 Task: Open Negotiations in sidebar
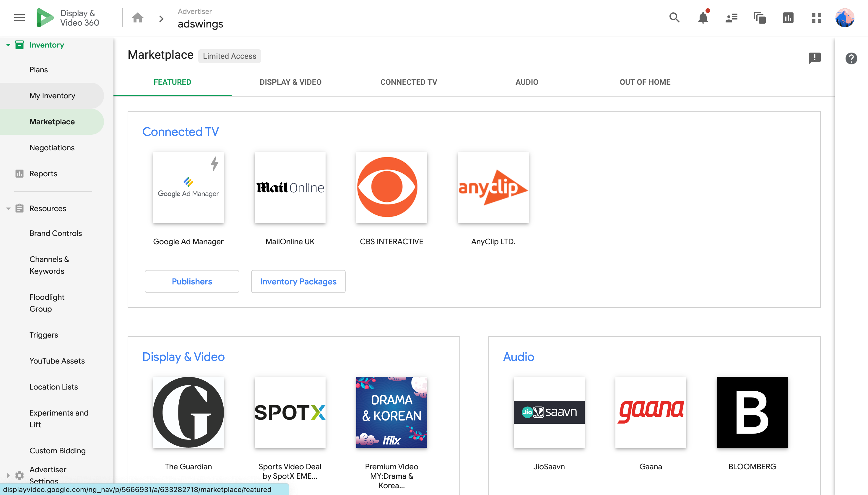[x=52, y=148]
